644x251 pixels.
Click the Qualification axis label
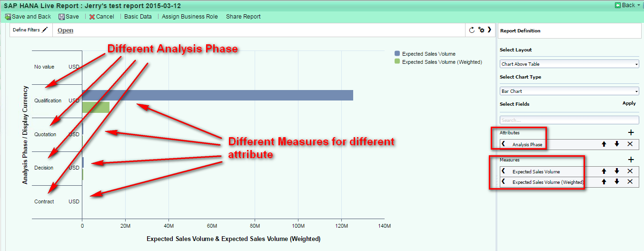(48, 100)
